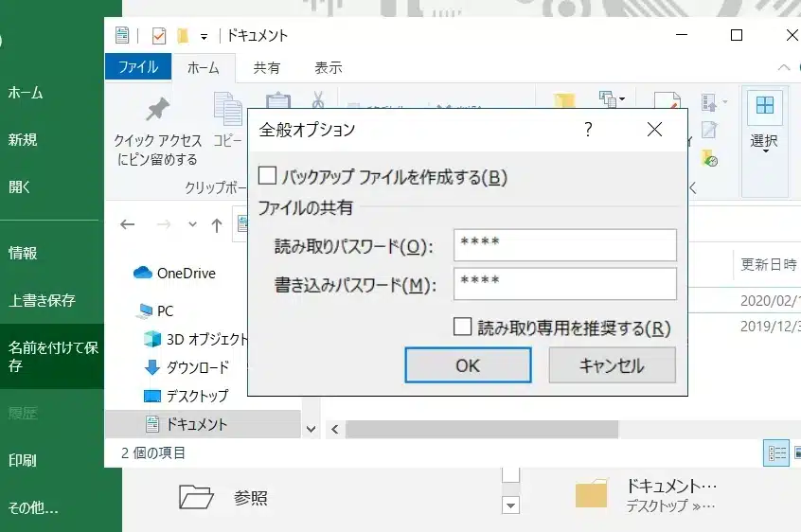Click the ダウンロード download arrow icon
This screenshot has height=532, width=801.
point(151,367)
